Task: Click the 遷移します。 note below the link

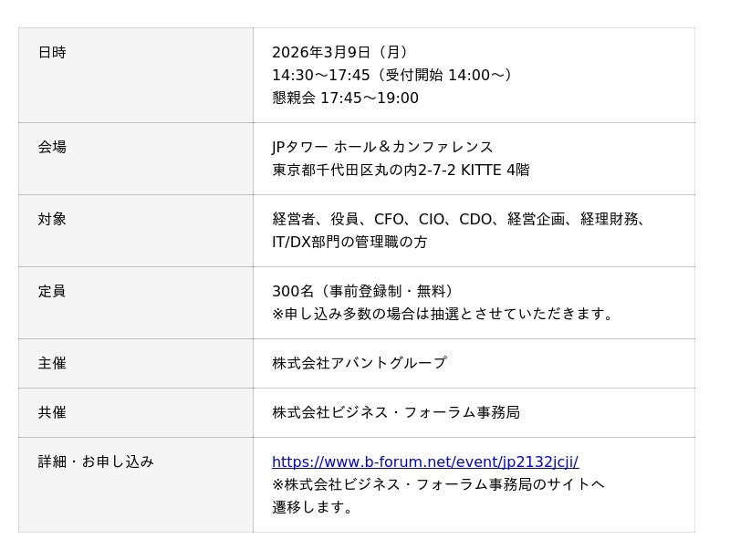Action: click(313, 507)
